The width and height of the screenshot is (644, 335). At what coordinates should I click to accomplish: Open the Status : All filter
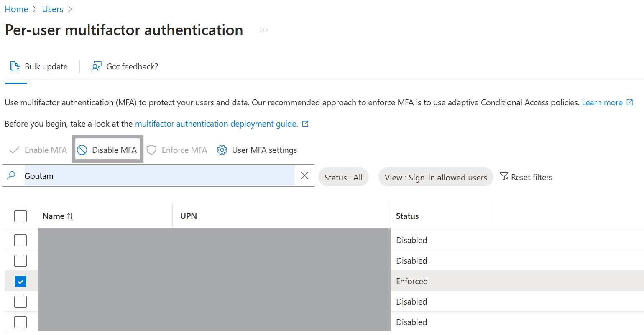343,177
